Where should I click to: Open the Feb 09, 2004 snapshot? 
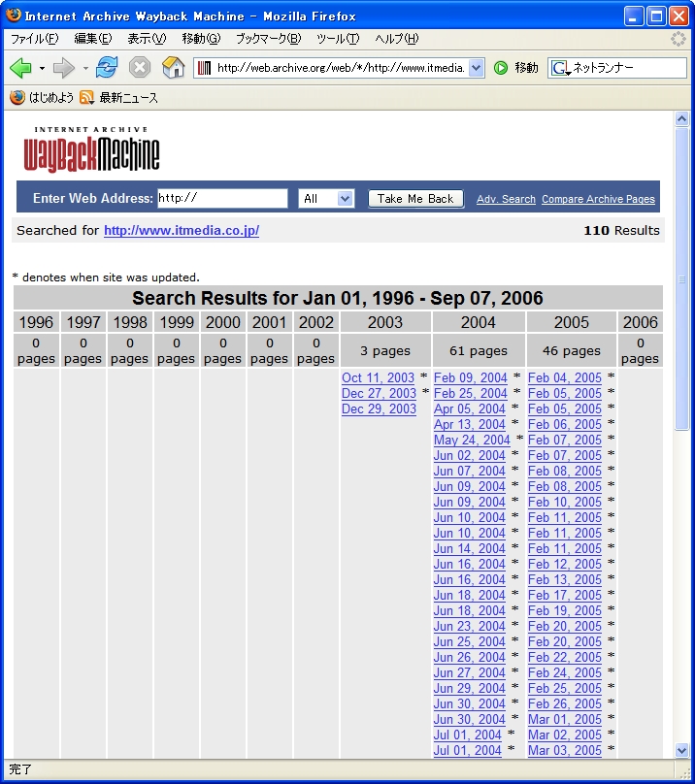point(471,378)
